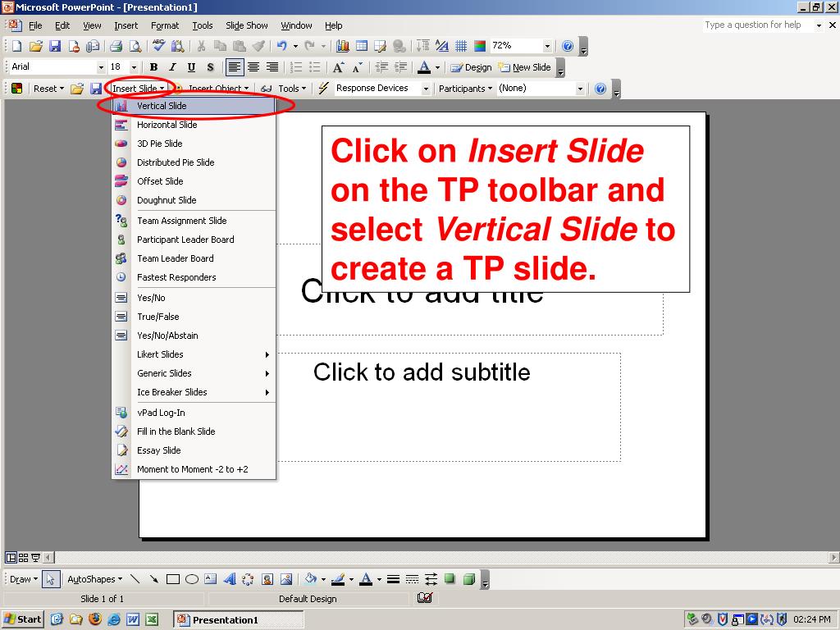840x630 pixels.
Task: Toggle Bullets list formatting
Action: [315, 67]
